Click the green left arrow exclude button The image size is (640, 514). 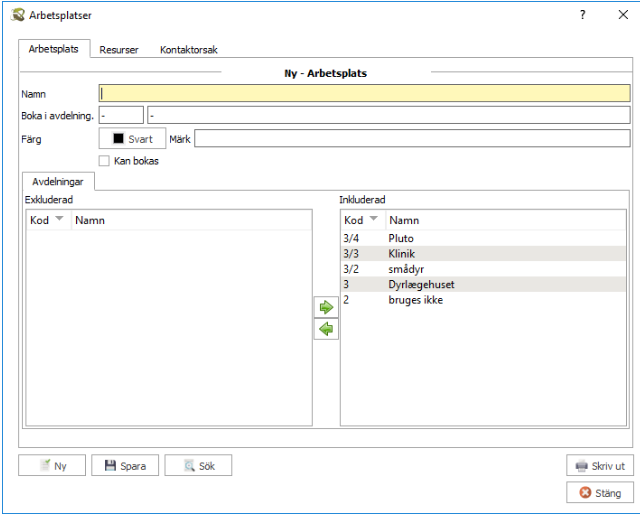point(326,329)
